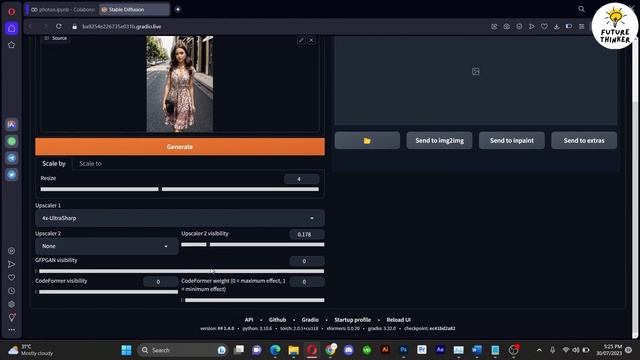The image size is (640, 360).
Task: Click CodeFormer visibility value field
Action: [x=160, y=282]
